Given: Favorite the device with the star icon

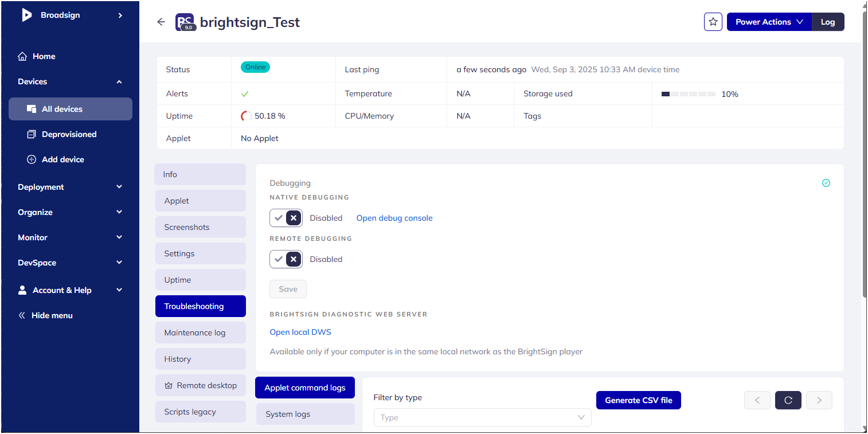Looking at the screenshot, I should (713, 22).
